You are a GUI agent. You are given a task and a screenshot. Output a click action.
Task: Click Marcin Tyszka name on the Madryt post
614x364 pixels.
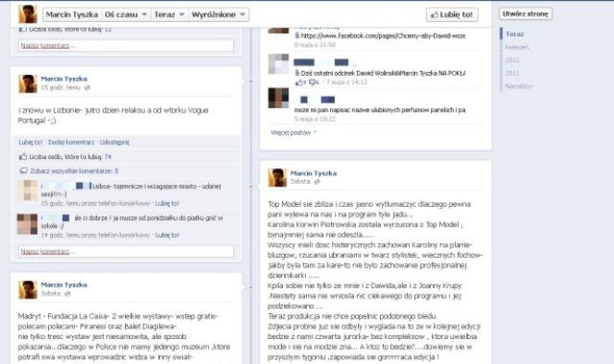coord(64,285)
